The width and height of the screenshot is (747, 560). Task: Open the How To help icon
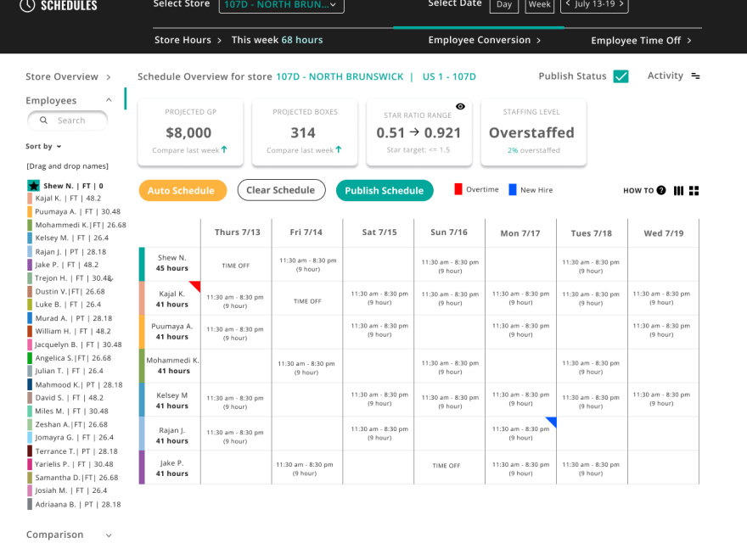pos(661,191)
